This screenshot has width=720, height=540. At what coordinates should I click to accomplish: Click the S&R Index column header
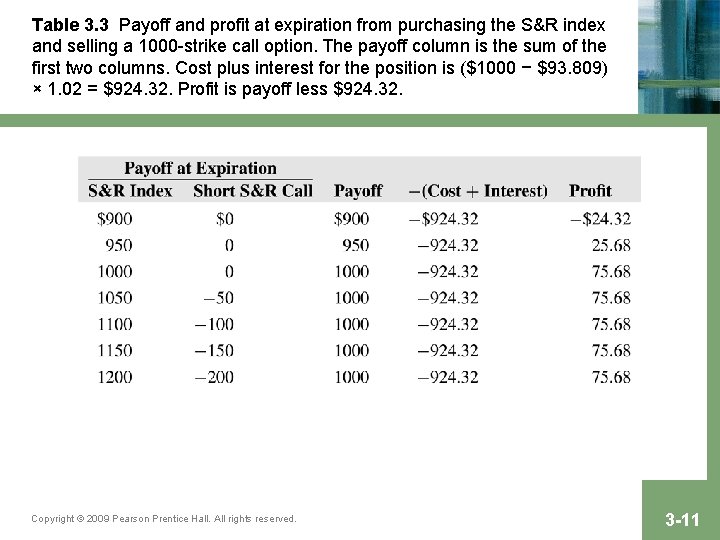click(x=130, y=191)
